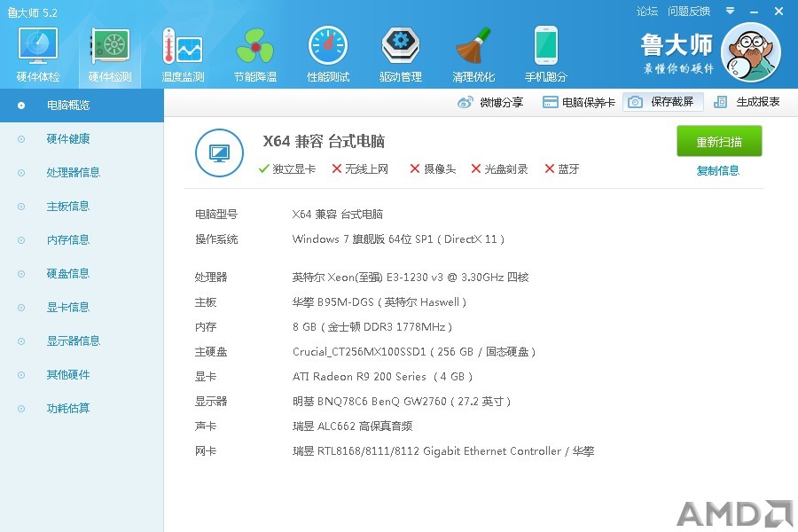Select 硬件检测 hardware detection icon
This screenshot has height=532, width=798.
(110, 46)
